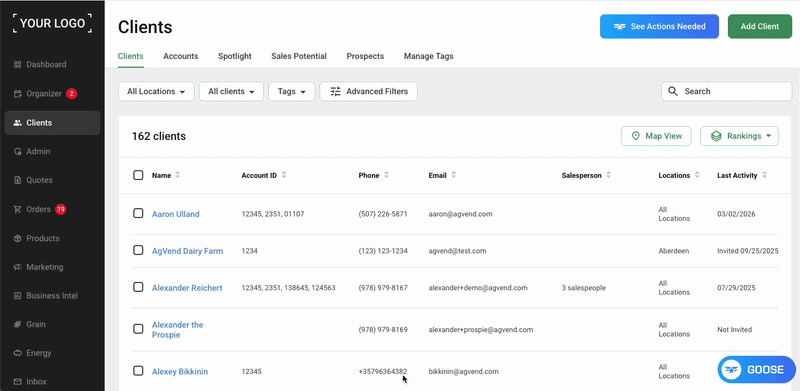Check the Aaron Ulland row checkbox
Image resolution: width=800 pixels, height=391 pixels.
pyautogui.click(x=138, y=213)
